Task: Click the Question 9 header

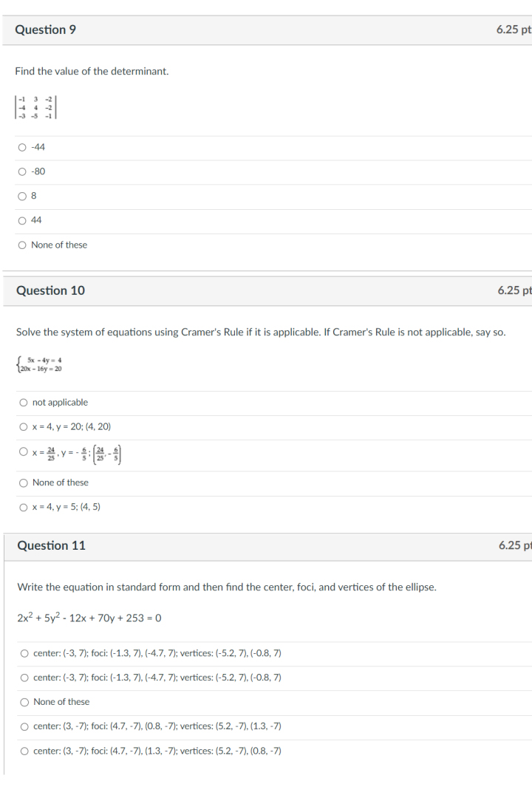Action: point(44,30)
